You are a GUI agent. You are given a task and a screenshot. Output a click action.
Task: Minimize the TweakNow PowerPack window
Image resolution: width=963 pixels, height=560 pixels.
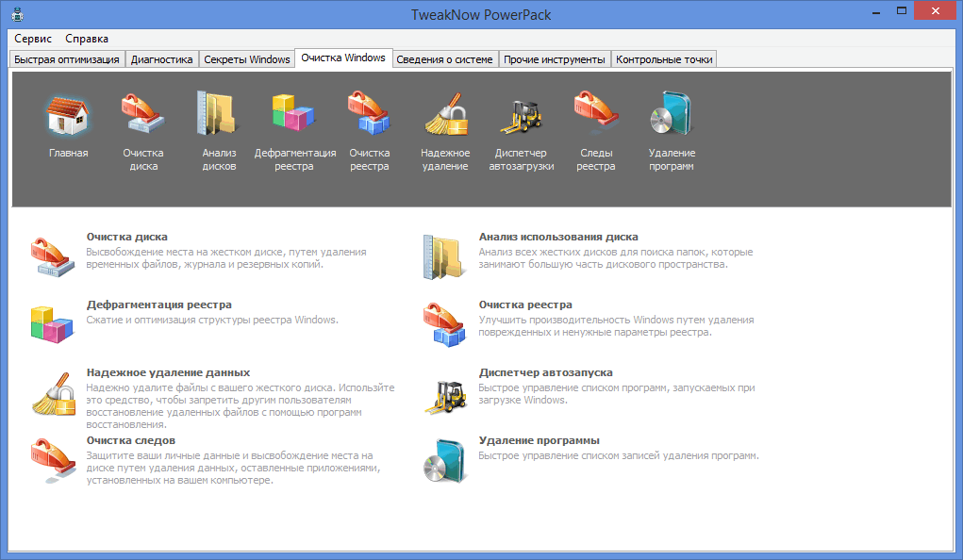click(x=876, y=11)
